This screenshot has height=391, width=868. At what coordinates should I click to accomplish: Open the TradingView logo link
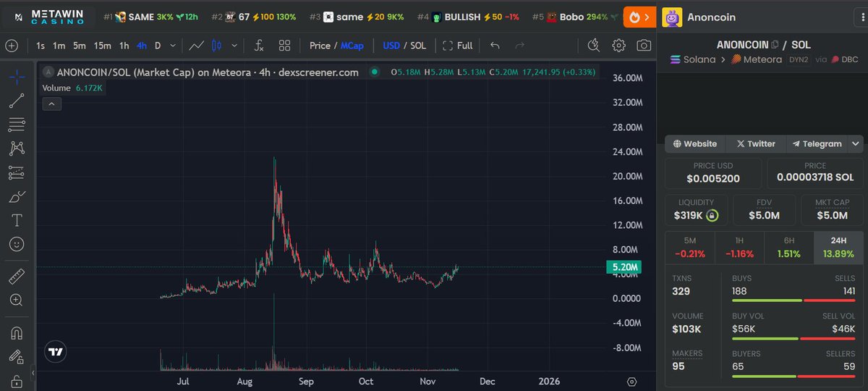click(x=56, y=352)
